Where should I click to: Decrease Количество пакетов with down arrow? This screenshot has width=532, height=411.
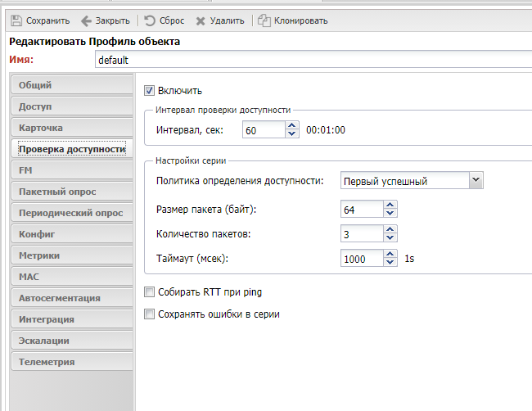[x=390, y=237]
